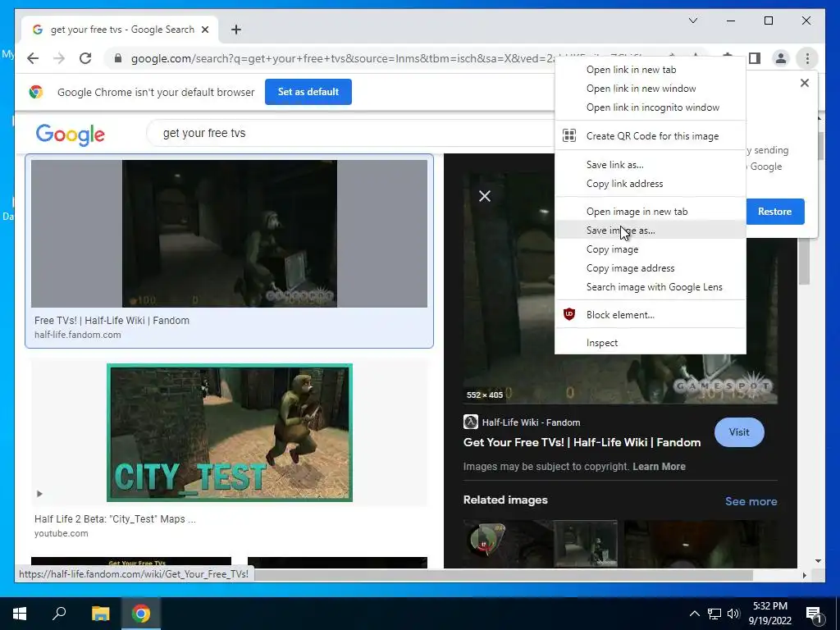Select Create QR Code for this image
Screen dimensions: 840x630
point(651,136)
